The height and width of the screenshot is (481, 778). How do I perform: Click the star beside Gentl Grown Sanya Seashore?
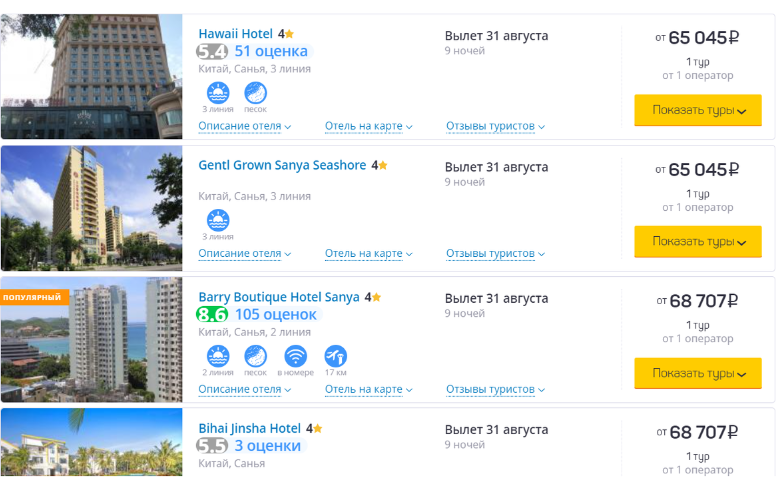(x=383, y=165)
